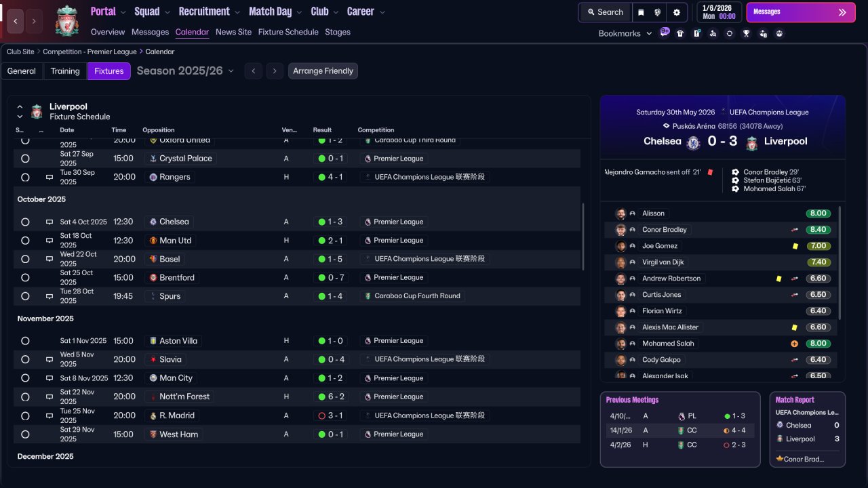This screenshot has width=868, height=488.
Task: Select the Training calendar tab
Action: pos(65,71)
